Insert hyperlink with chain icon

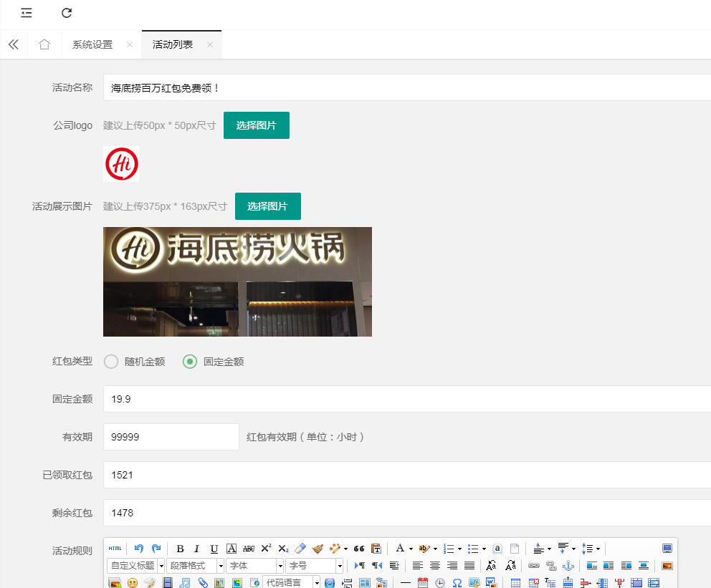(534, 565)
